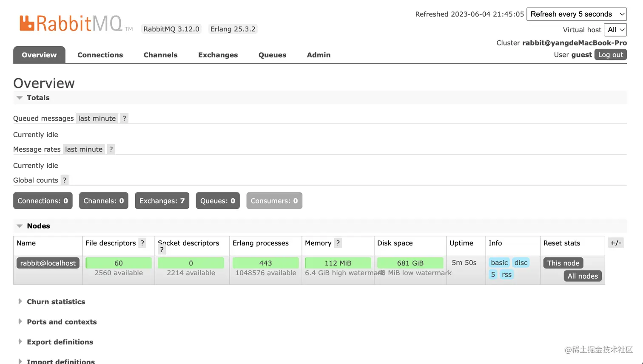
Task: Click the Socket descriptors 0 usage bar
Action: pyautogui.click(x=191, y=263)
